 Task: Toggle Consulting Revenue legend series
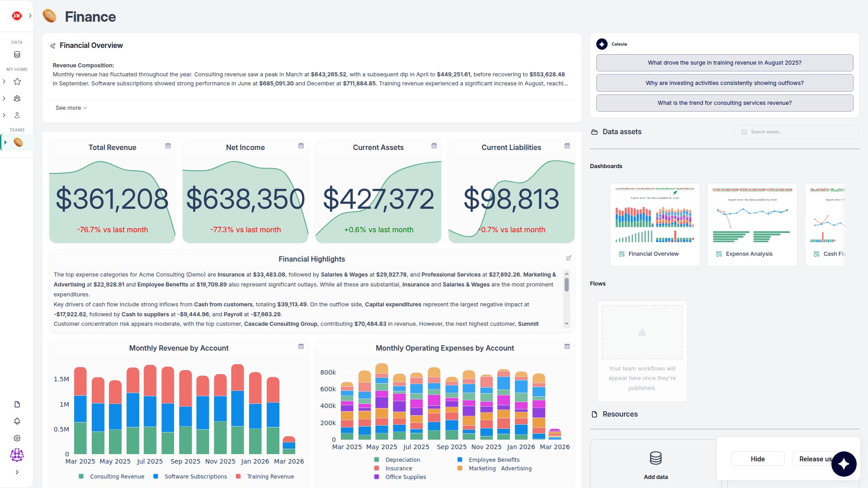click(117, 477)
